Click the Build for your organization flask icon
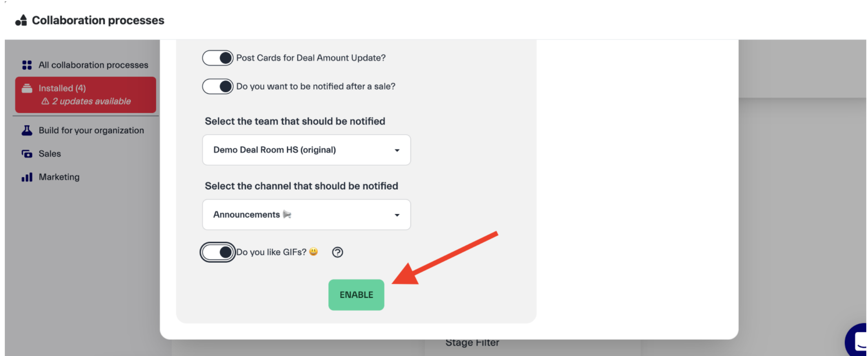The image size is (868, 356). (27, 130)
